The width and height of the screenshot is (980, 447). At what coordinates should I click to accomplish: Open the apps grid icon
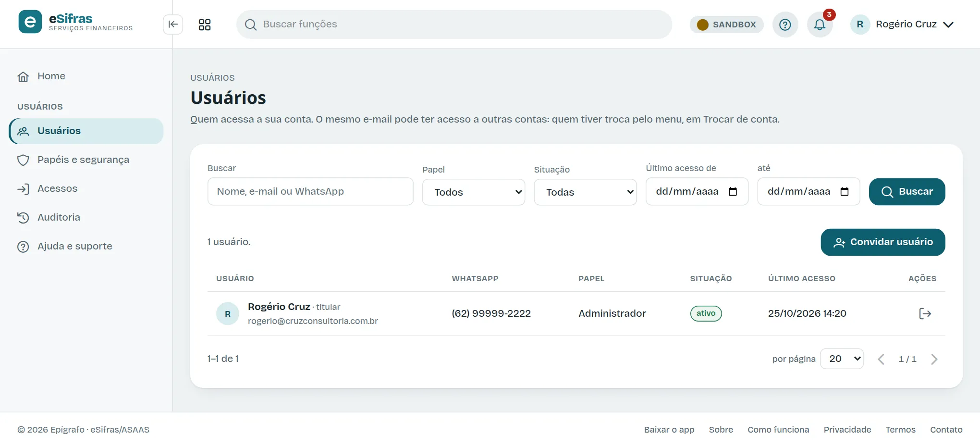(x=205, y=25)
